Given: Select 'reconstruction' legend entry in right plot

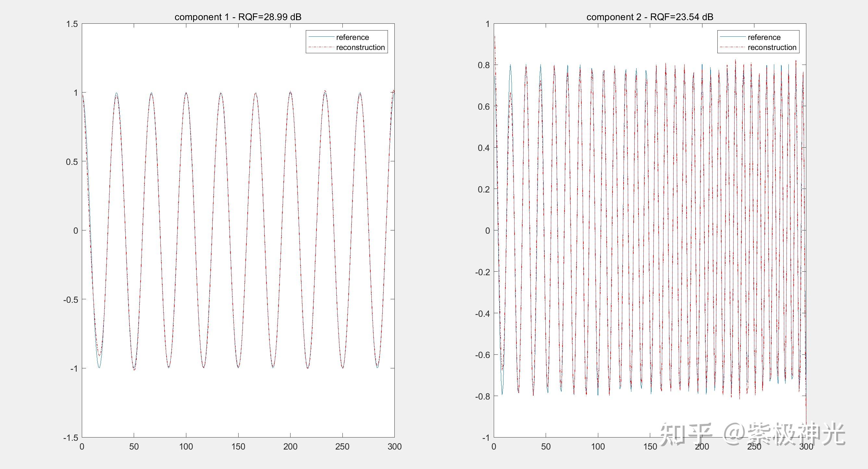Looking at the screenshot, I should click(x=772, y=47).
